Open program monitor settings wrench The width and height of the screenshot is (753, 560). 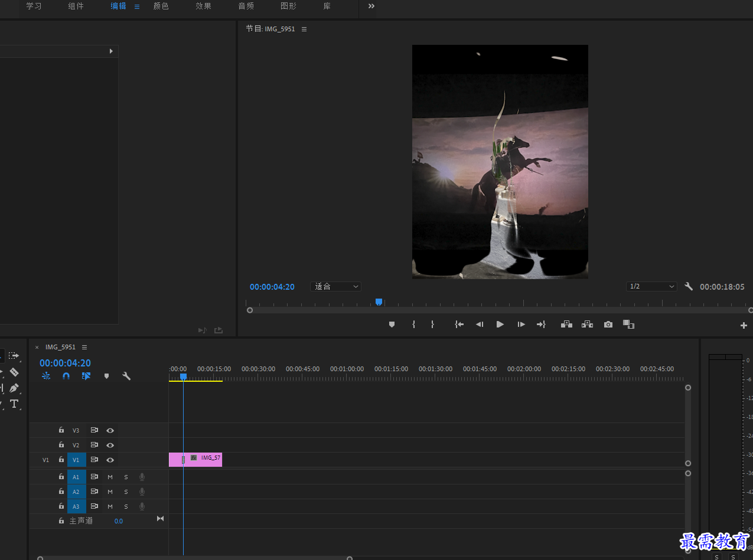[689, 286]
